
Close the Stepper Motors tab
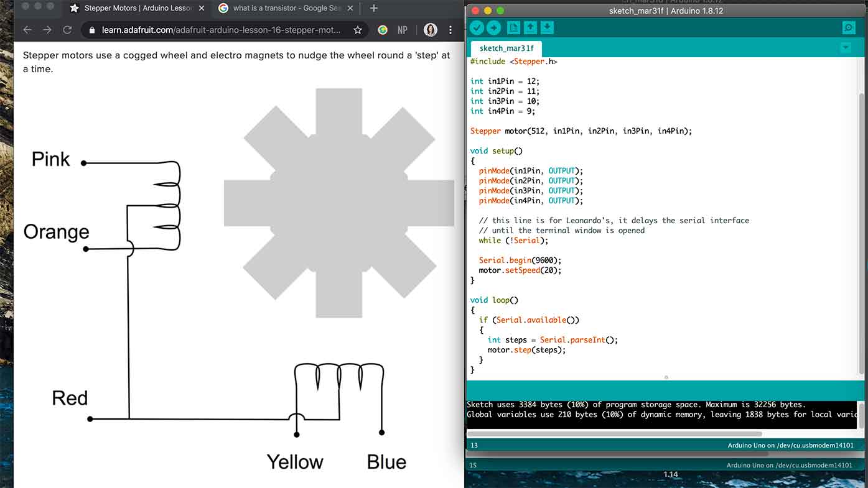click(201, 8)
